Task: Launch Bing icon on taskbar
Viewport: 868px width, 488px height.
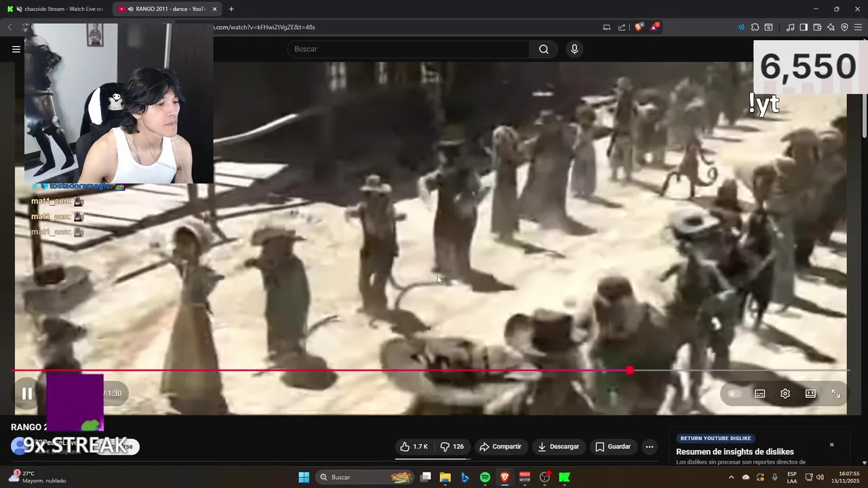Action: (465, 477)
